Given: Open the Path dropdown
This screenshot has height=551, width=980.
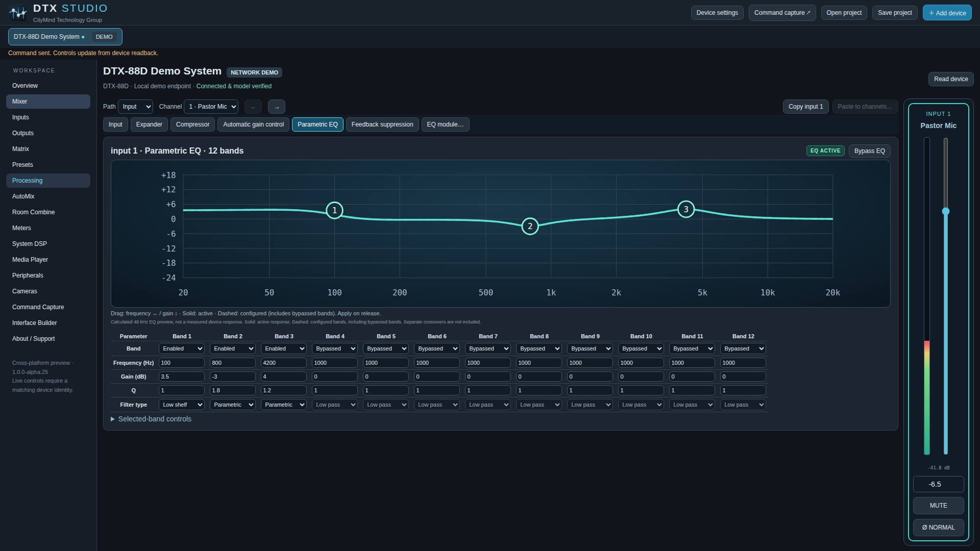Looking at the screenshot, I should pos(136,107).
